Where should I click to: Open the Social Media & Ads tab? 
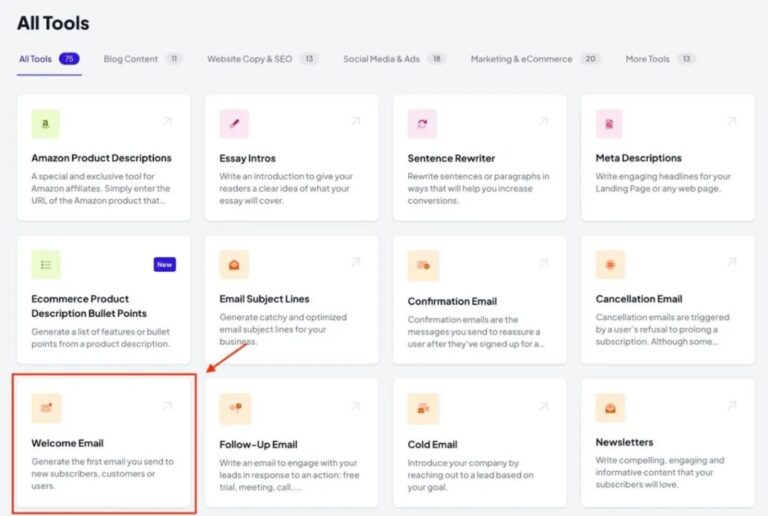383,59
